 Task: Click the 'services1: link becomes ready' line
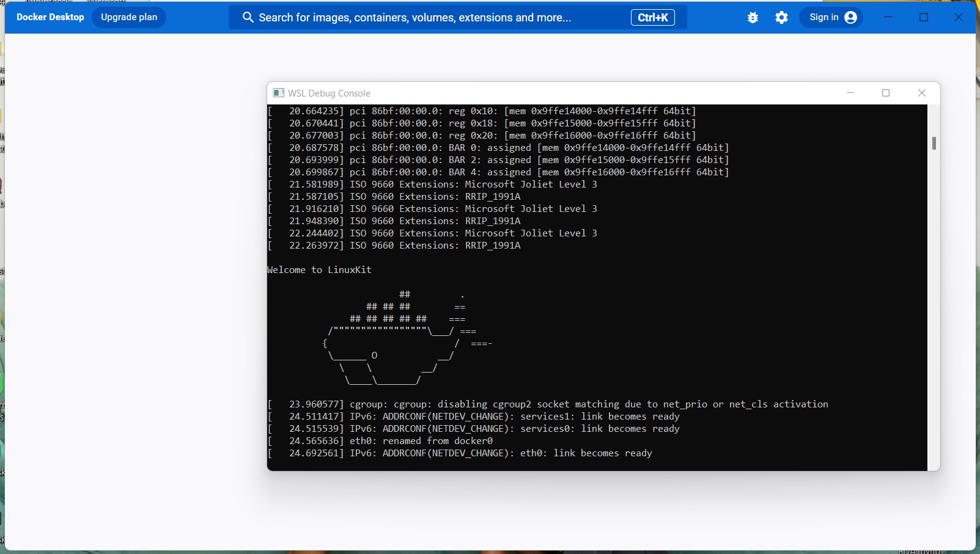(x=474, y=417)
